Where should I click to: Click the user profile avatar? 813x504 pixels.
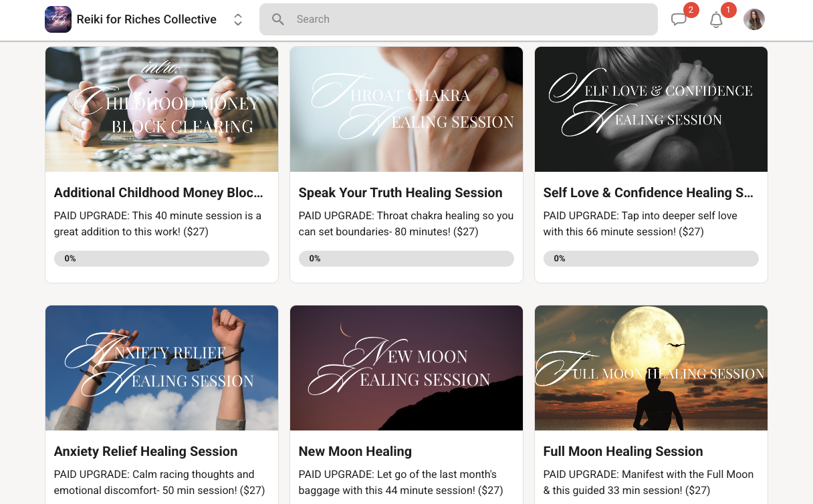(x=754, y=19)
